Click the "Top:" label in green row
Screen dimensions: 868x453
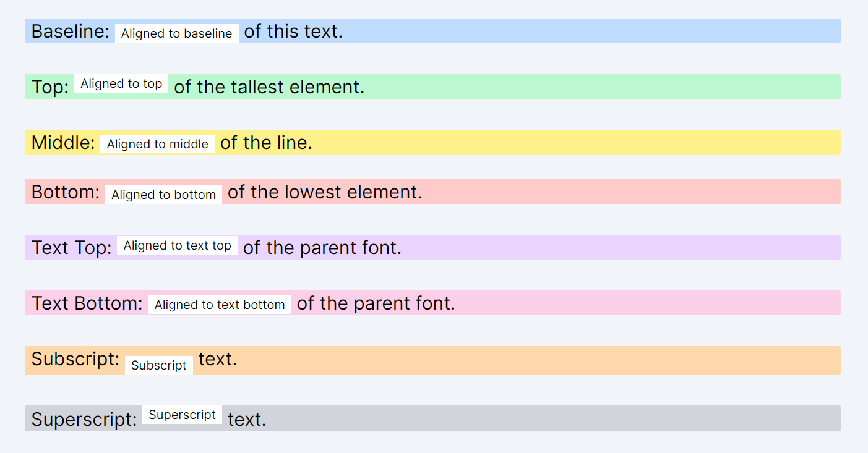50,87
